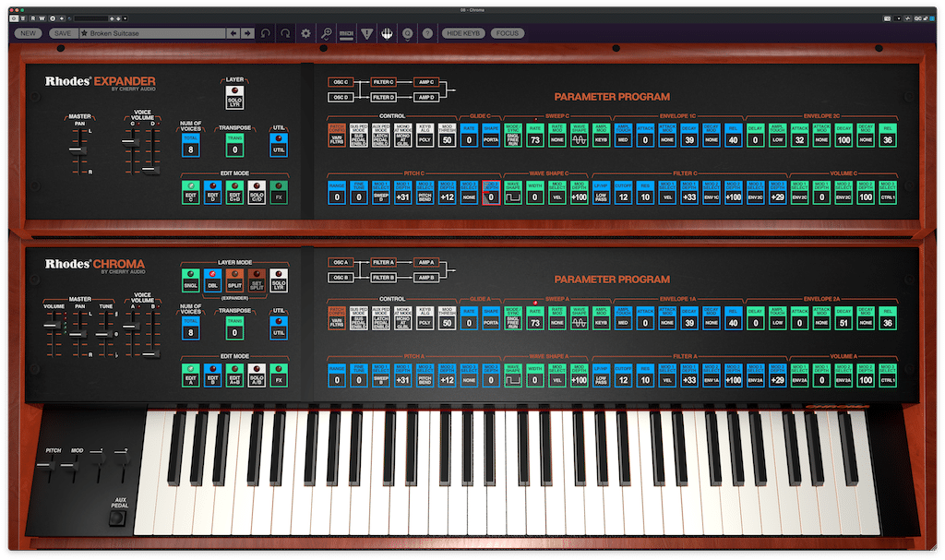The image size is (945, 560).
Task: Click Chroma Master TUNE slider handle
Action: click(104, 335)
